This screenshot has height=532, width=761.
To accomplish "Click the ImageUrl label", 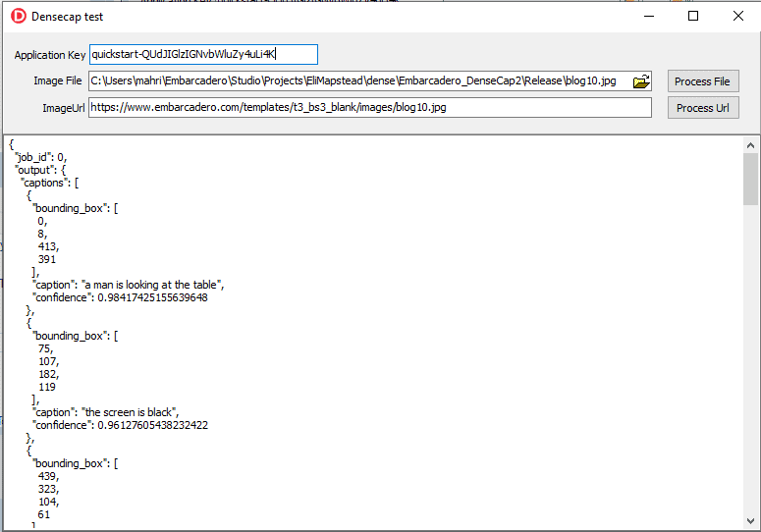I will pyautogui.click(x=64, y=108).
